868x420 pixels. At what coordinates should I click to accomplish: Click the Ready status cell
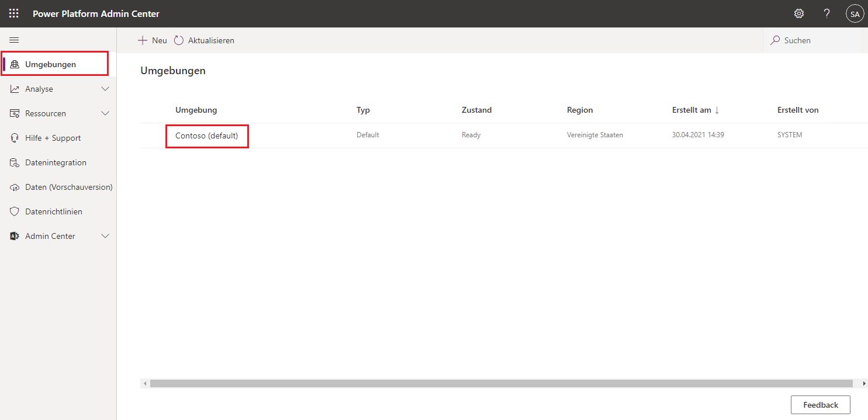pos(471,135)
